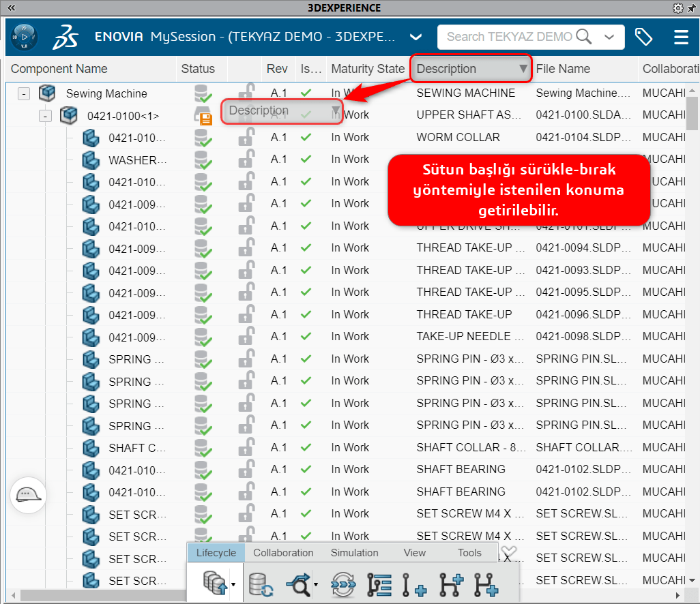
Task: Click the save status icon for 0421-0100<1>
Action: tap(203, 115)
